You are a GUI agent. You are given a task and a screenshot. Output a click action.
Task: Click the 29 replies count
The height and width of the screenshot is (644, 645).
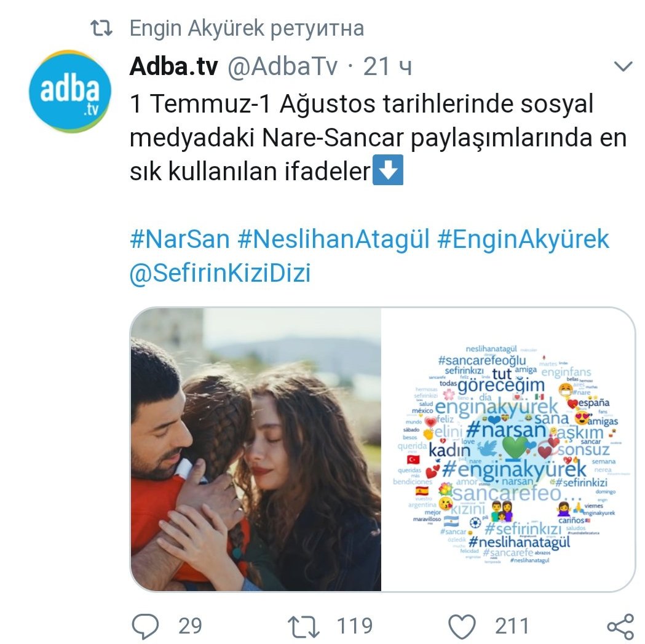(x=190, y=626)
